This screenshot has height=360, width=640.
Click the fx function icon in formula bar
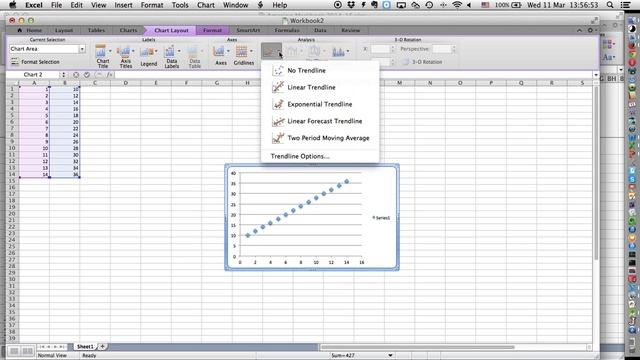(109, 75)
